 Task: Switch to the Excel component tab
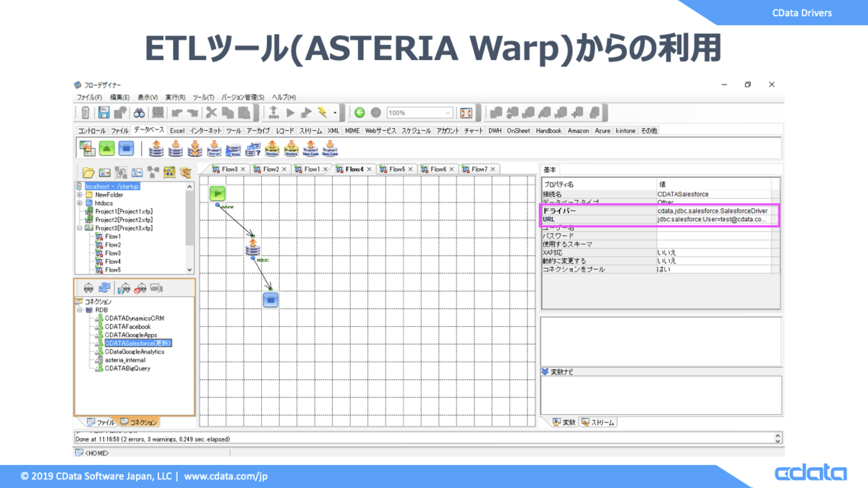coord(177,131)
